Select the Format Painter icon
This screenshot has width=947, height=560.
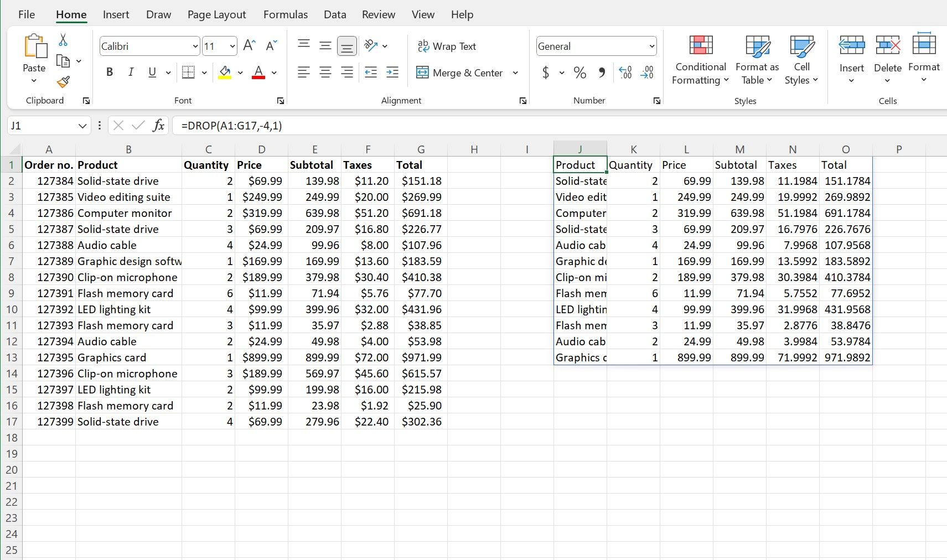[62, 82]
